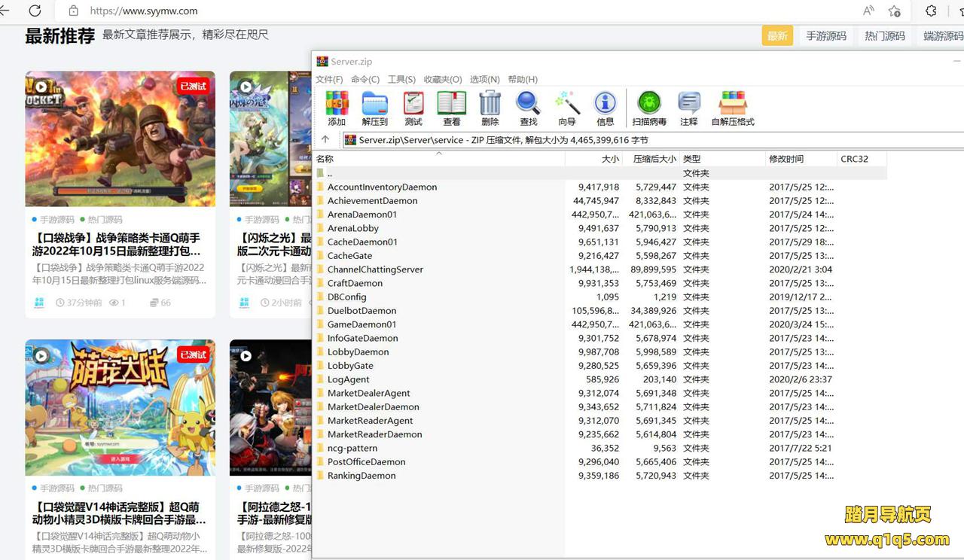The image size is (964, 560).
Task: Click the 测试 (Test) archive icon
Action: 413,103
